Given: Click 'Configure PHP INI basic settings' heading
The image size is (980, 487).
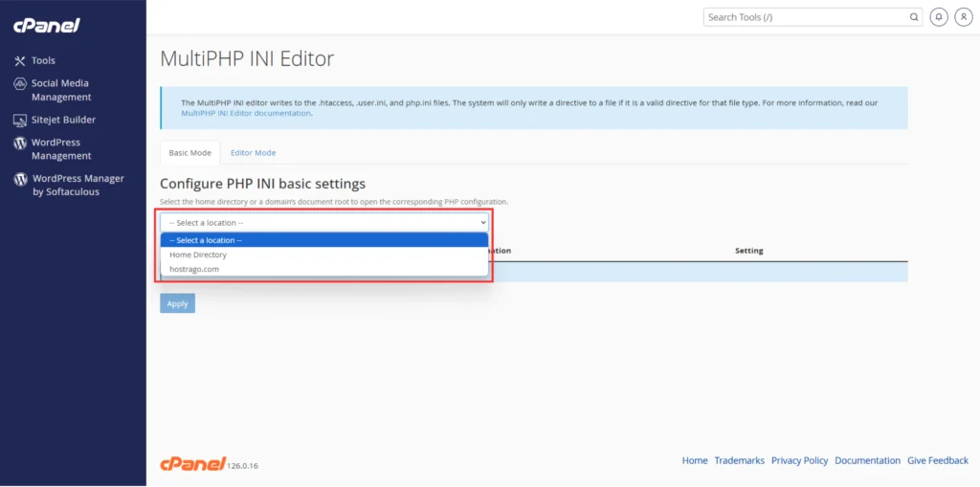Looking at the screenshot, I should tap(262, 184).
